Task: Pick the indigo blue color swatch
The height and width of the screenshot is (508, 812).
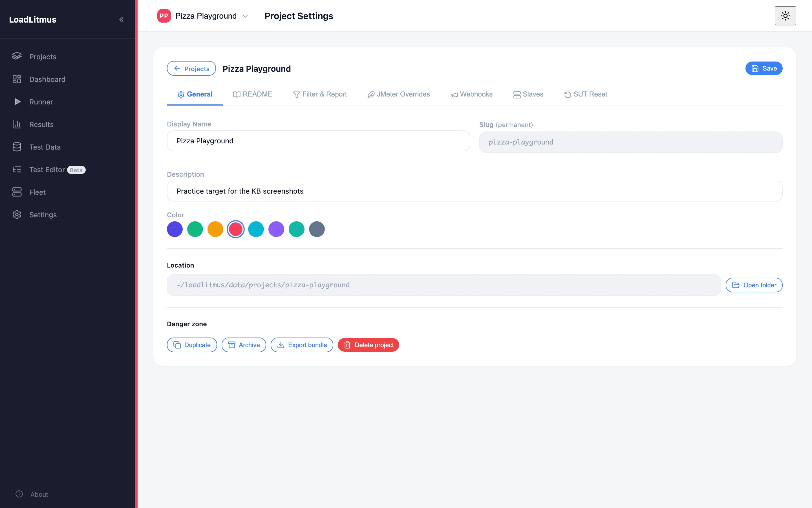Action: [175, 229]
